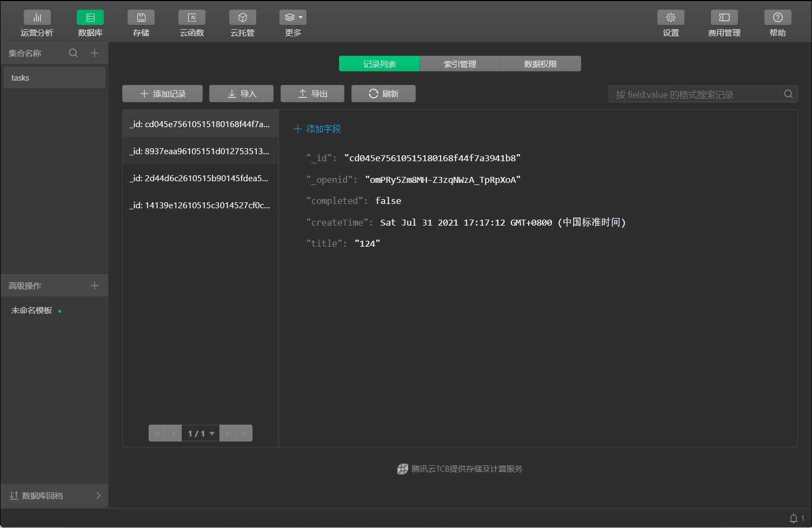Open the 运营分析 analytics icon

tap(37, 17)
